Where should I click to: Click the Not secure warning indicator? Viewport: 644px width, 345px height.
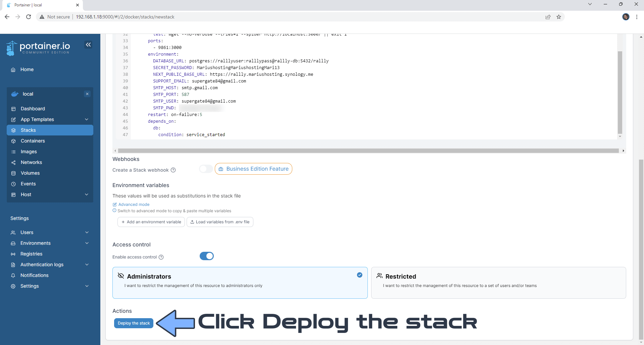point(55,17)
